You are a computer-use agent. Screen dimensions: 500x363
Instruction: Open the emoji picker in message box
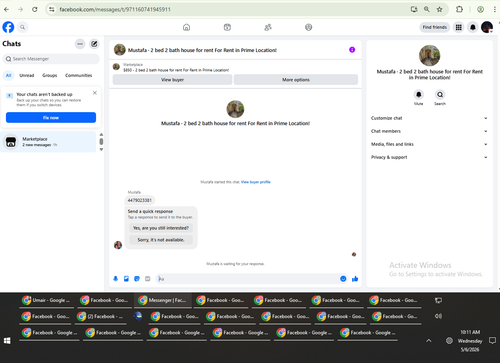pyautogui.click(x=343, y=279)
